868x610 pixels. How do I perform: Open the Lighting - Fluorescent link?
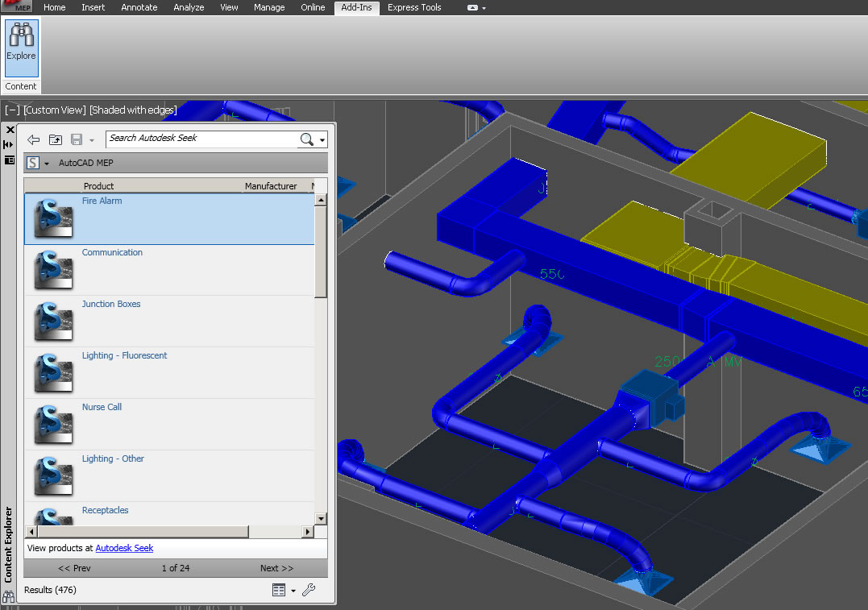point(125,355)
